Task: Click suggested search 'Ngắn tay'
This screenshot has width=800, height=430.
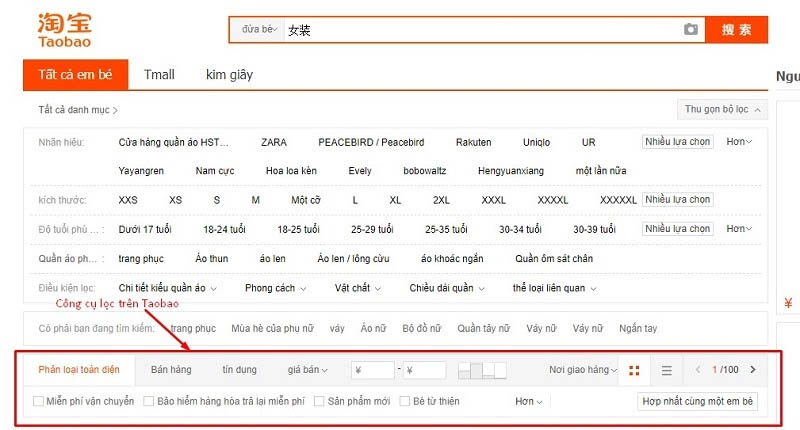Action: [x=638, y=328]
